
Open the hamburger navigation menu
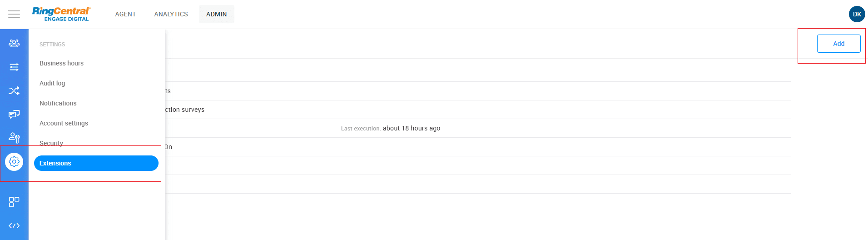pyautogui.click(x=14, y=14)
